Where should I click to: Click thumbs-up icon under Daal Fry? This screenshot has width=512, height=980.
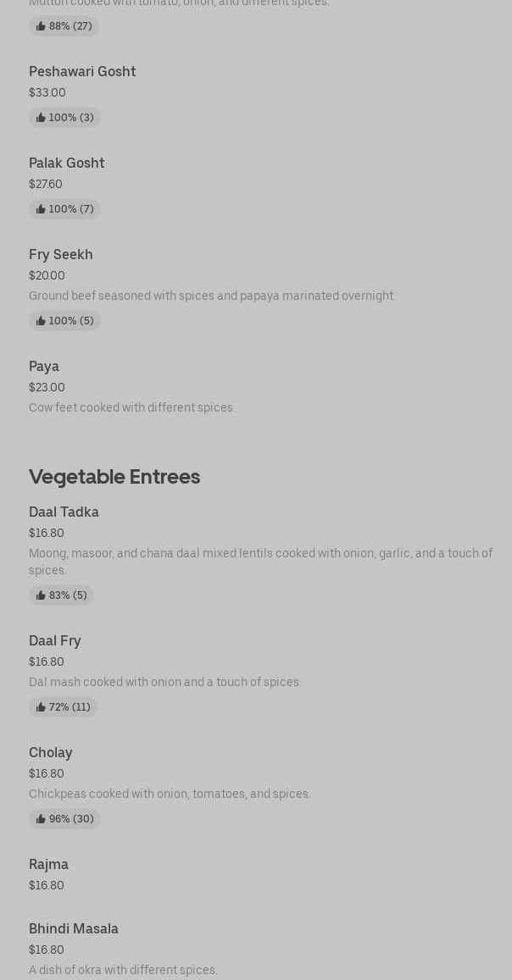(x=41, y=707)
